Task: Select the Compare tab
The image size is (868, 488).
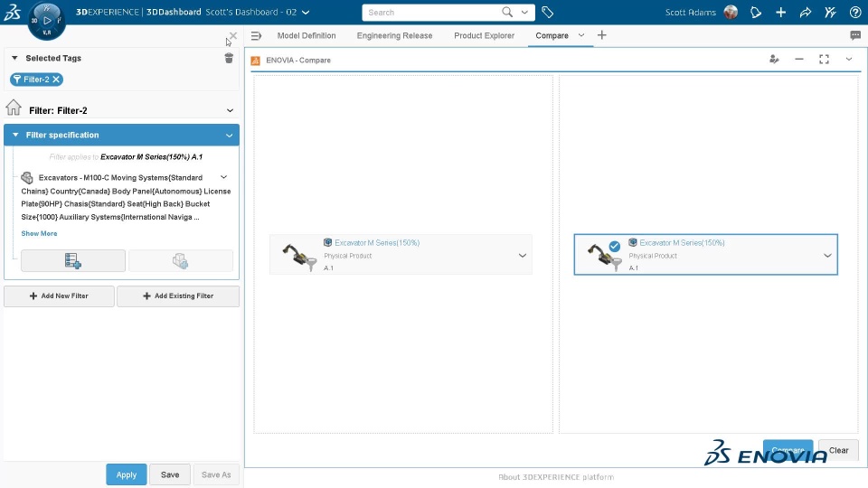Action: click(x=552, y=35)
